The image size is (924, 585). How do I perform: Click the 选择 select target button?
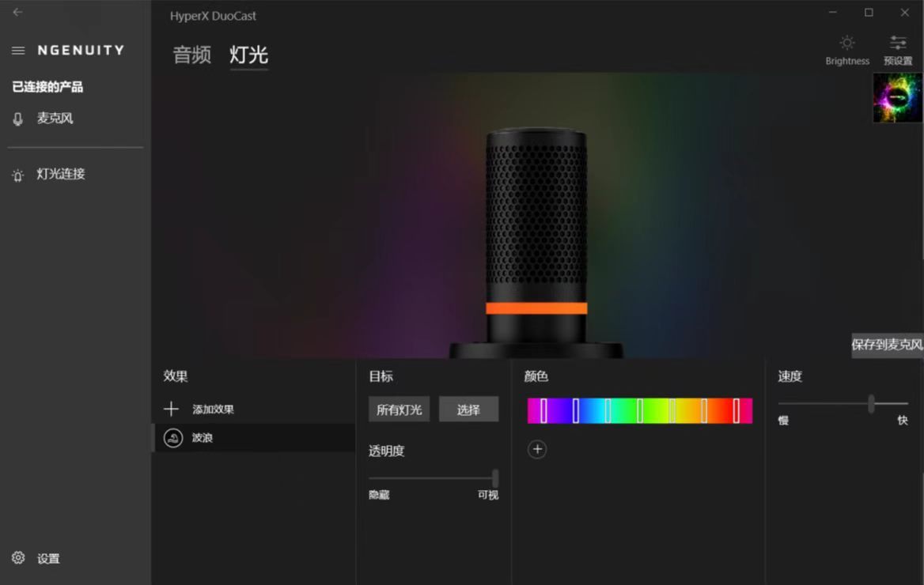468,409
